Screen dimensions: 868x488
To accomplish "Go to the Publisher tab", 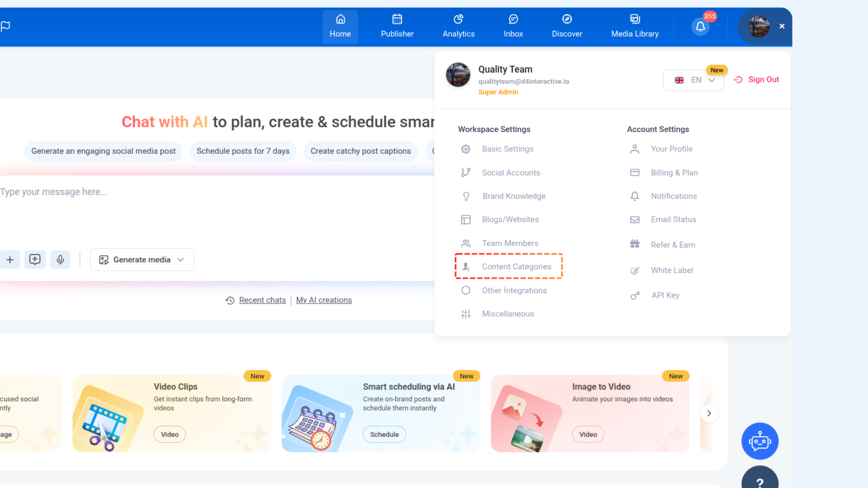I will (x=397, y=27).
